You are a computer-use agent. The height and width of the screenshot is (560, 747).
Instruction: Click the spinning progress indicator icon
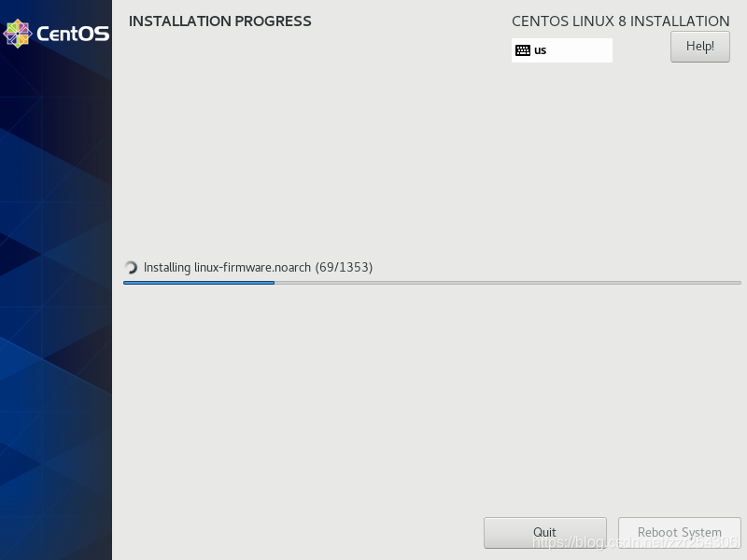(131, 268)
